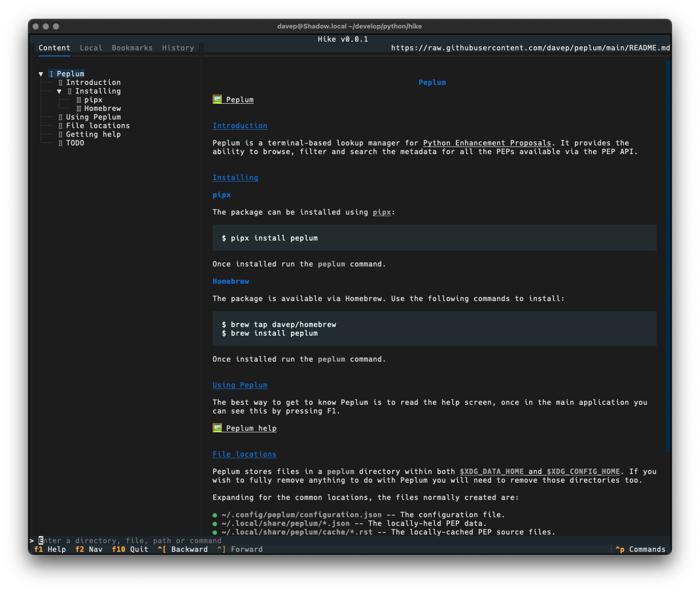Select Using Peplum in contents tree
This screenshot has width=700, height=592.
coord(93,117)
